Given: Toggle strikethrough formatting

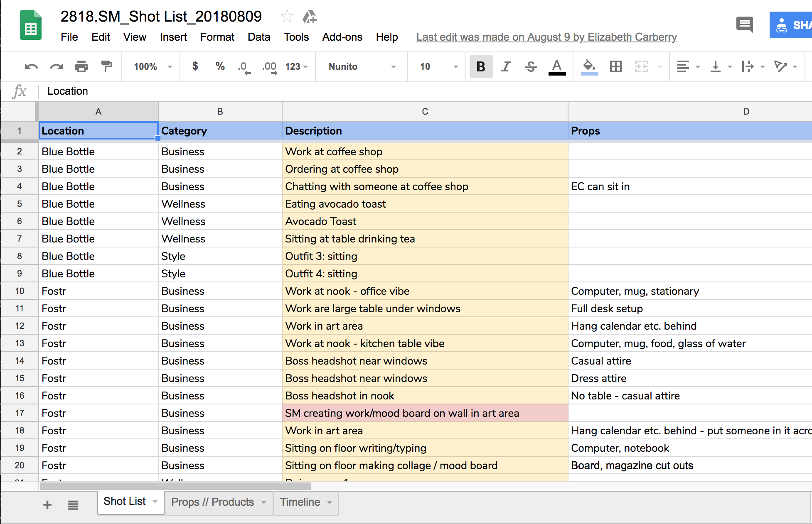Looking at the screenshot, I should [531, 66].
